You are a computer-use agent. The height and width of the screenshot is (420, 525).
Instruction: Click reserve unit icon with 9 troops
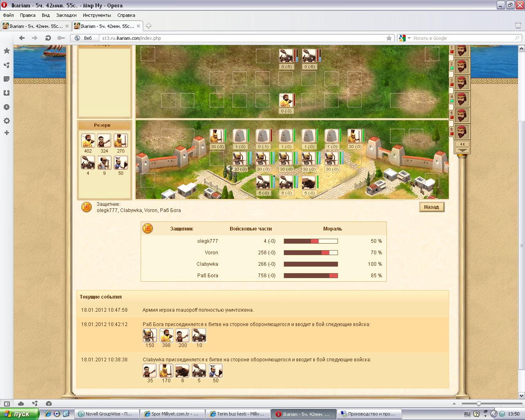104,163
